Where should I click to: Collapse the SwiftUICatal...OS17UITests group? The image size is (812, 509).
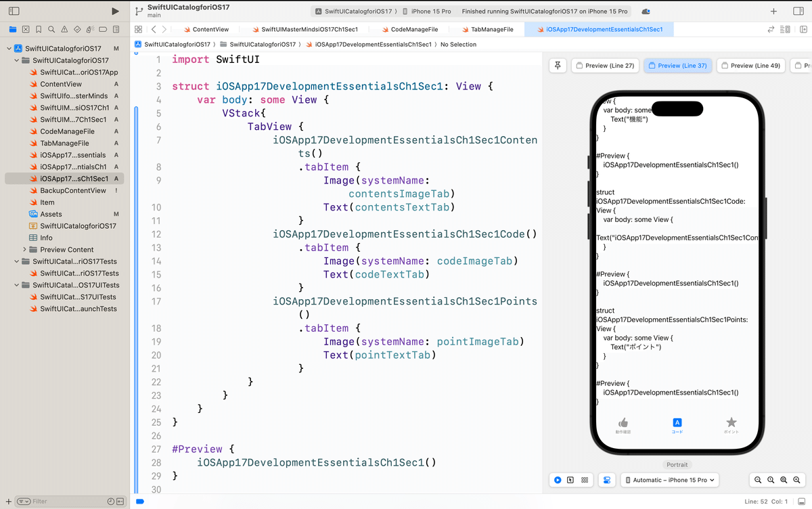[16, 285]
